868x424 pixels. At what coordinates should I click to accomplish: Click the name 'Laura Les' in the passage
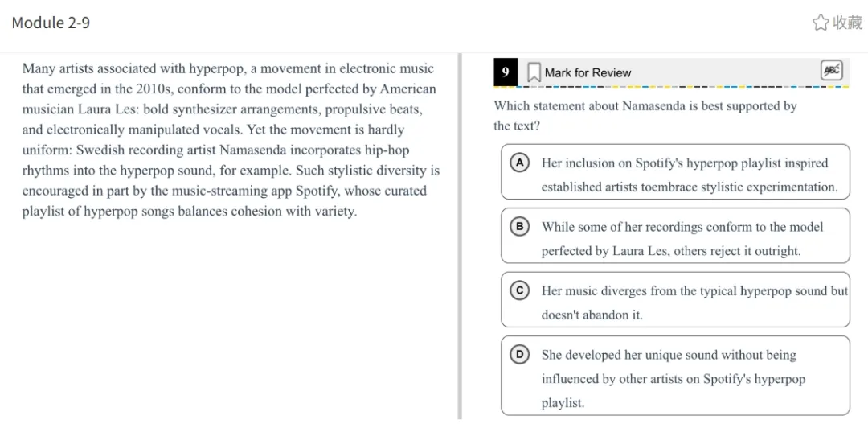click(x=108, y=109)
